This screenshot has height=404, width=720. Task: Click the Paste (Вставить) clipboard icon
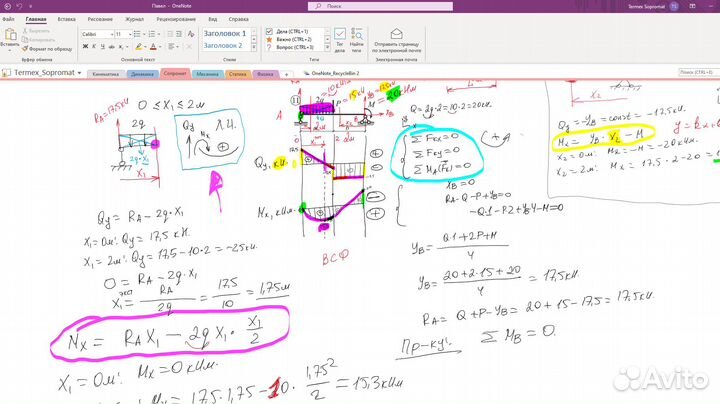click(11, 36)
